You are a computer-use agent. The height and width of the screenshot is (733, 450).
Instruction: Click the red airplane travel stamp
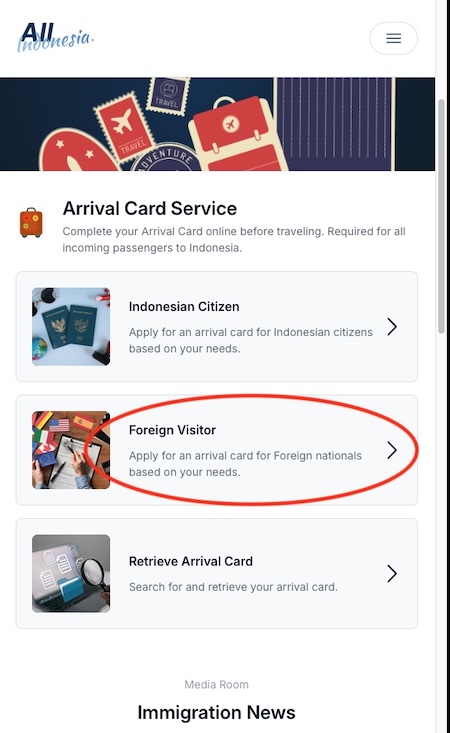click(125, 126)
